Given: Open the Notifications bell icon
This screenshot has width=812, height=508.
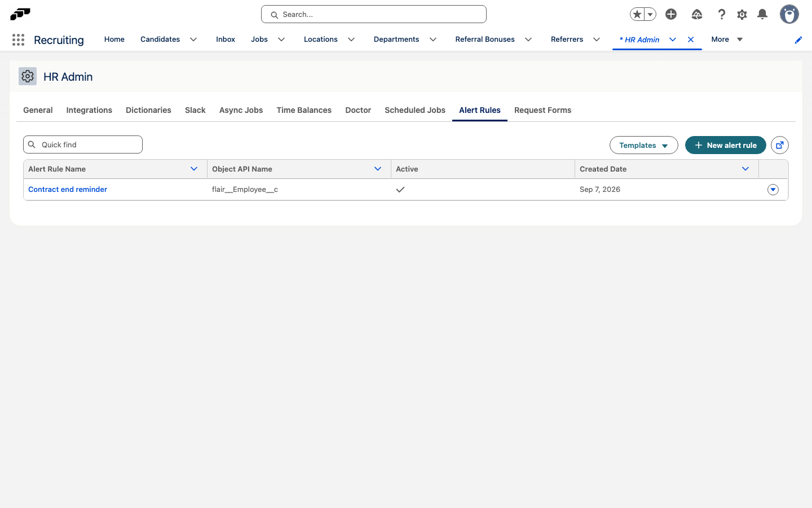Looking at the screenshot, I should (x=762, y=14).
